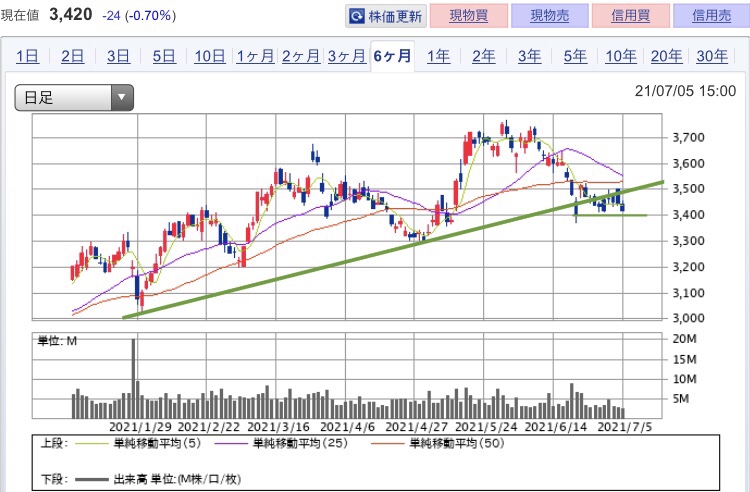The image size is (750, 492).
Task: Choose the 2ヶ月 period tab
Action: pos(301,56)
